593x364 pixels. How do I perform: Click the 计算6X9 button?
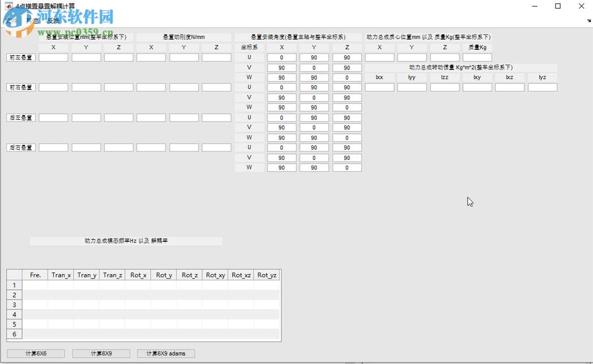click(x=101, y=353)
